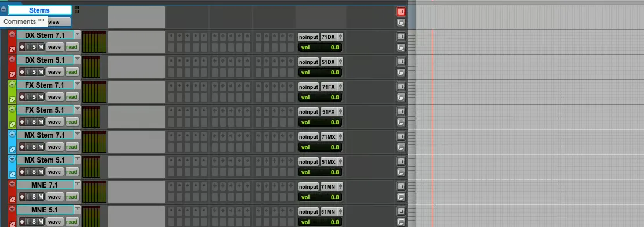Image resolution: width=644 pixels, height=227 pixels.
Task: Open the 71MX output selector
Action: click(329, 136)
